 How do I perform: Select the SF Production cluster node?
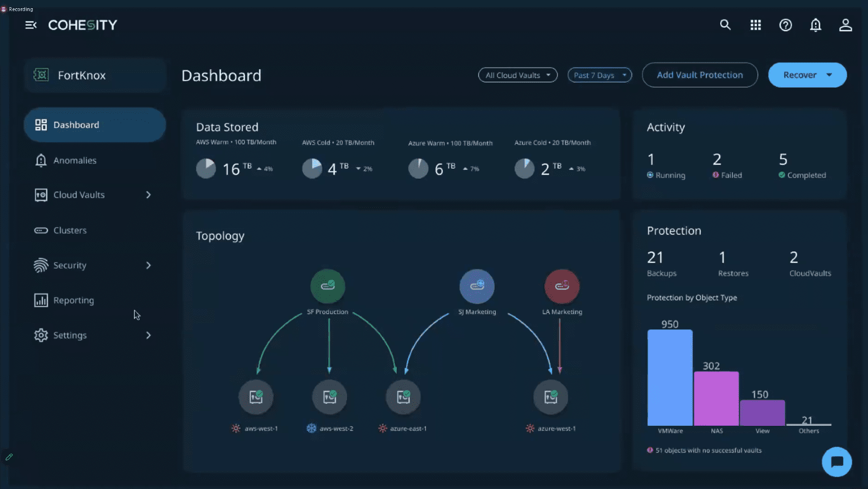[x=327, y=286]
